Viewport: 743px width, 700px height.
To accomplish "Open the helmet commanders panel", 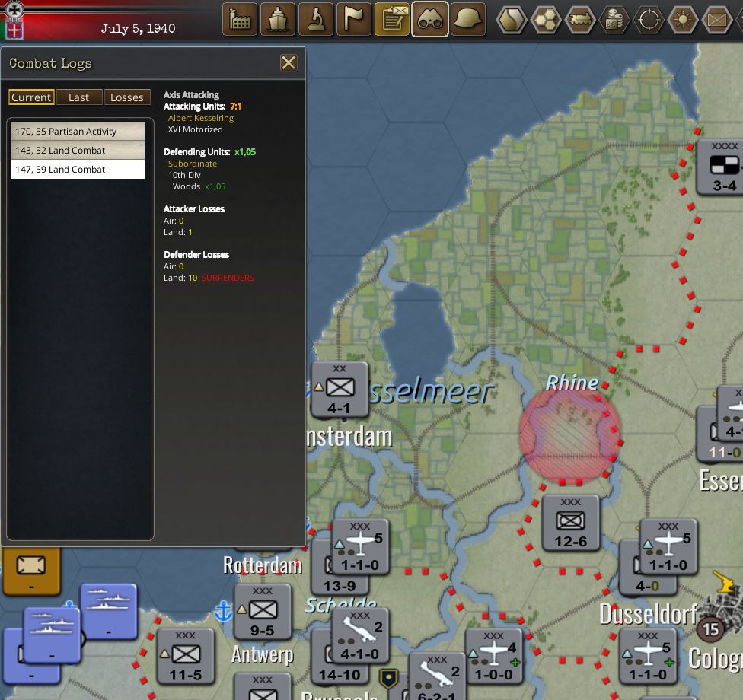I will point(468,20).
